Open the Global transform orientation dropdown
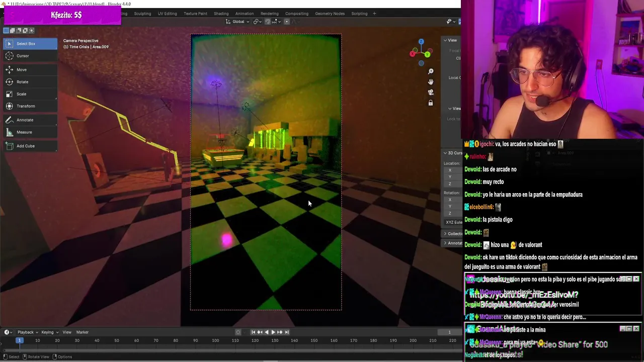This screenshot has width=644, height=362. [237, 22]
